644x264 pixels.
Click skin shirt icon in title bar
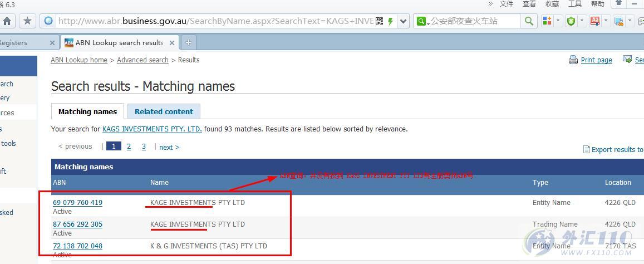tap(618, 3)
